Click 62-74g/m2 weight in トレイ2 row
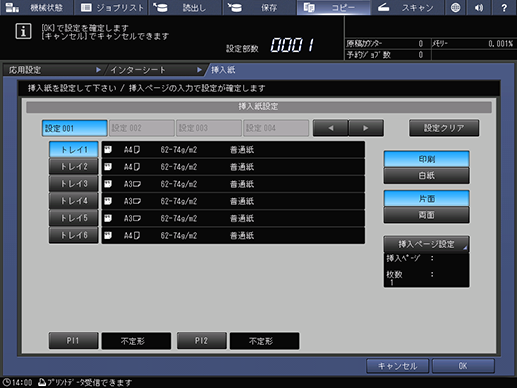The height and width of the screenshot is (388, 517). pos(179,167)
